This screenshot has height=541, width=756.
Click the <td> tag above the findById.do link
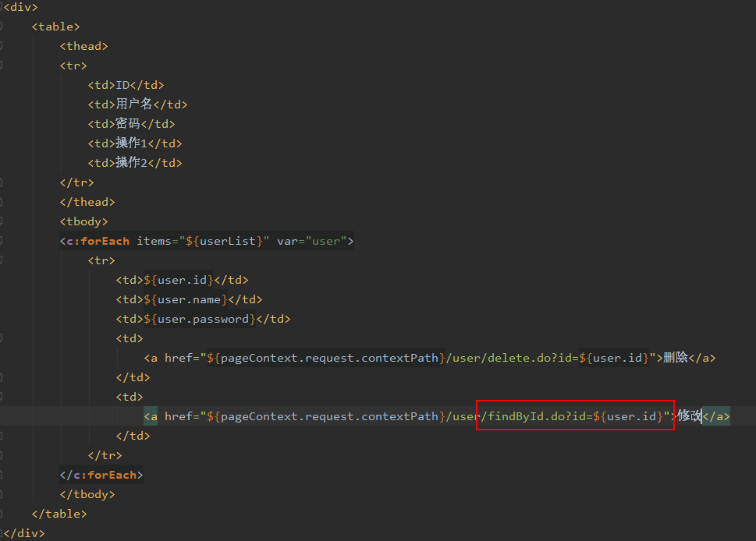(x=130, y=397)
